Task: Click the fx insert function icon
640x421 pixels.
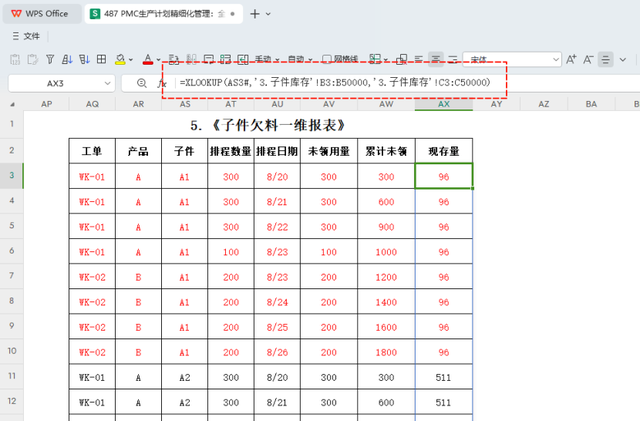Action: [162, 83]
